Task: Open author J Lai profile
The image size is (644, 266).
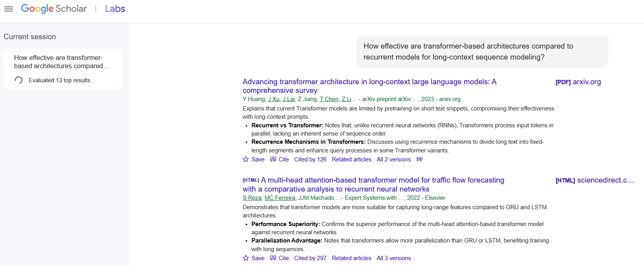Action: click(x=289, y=99)
